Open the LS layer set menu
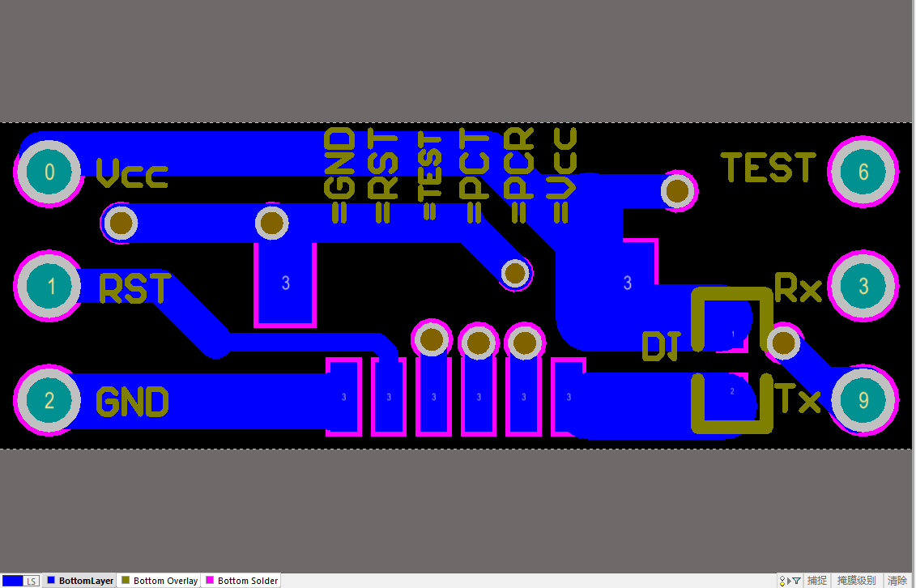 (31, 581)
